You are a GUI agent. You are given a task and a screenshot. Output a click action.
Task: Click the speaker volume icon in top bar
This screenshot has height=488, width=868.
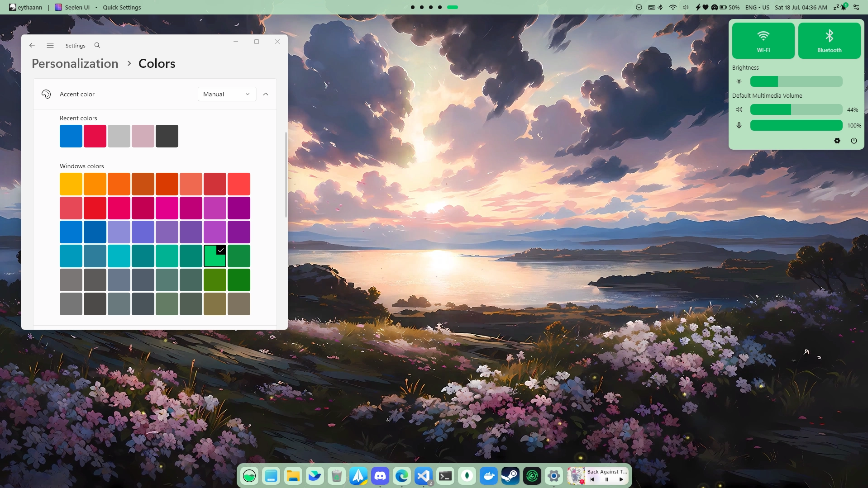coord(686,7)
